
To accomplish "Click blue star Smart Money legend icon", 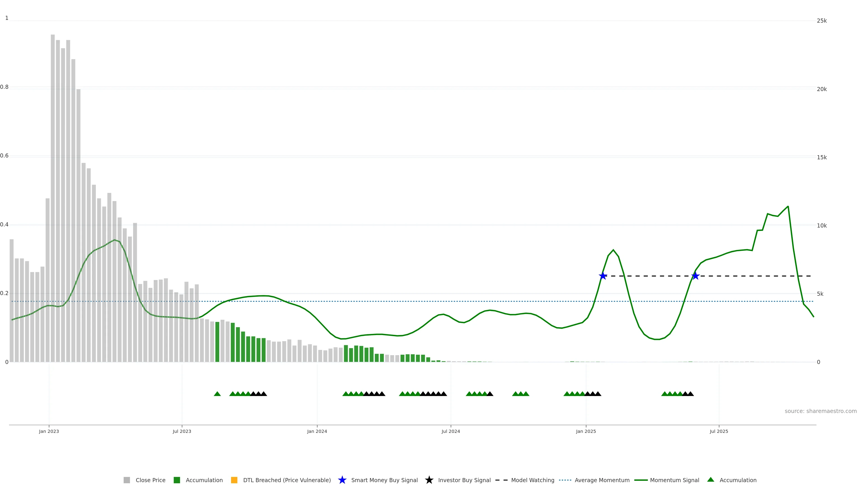I will click(342, 480).
